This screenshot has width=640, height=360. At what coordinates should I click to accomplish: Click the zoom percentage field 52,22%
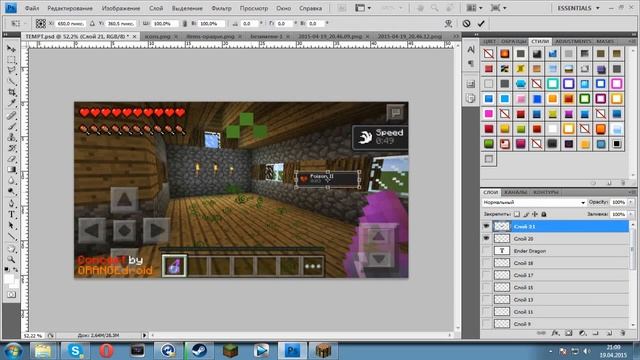click(33, 336)
